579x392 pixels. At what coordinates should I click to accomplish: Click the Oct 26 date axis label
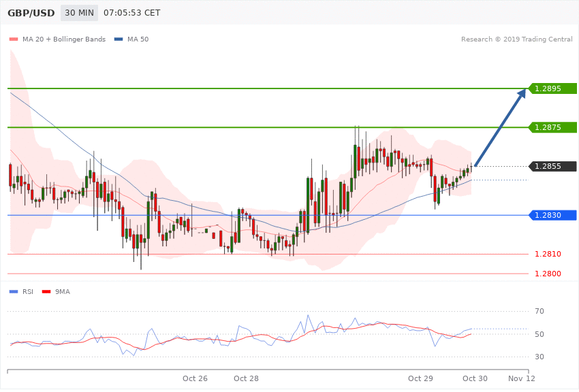tap(195, 378)
